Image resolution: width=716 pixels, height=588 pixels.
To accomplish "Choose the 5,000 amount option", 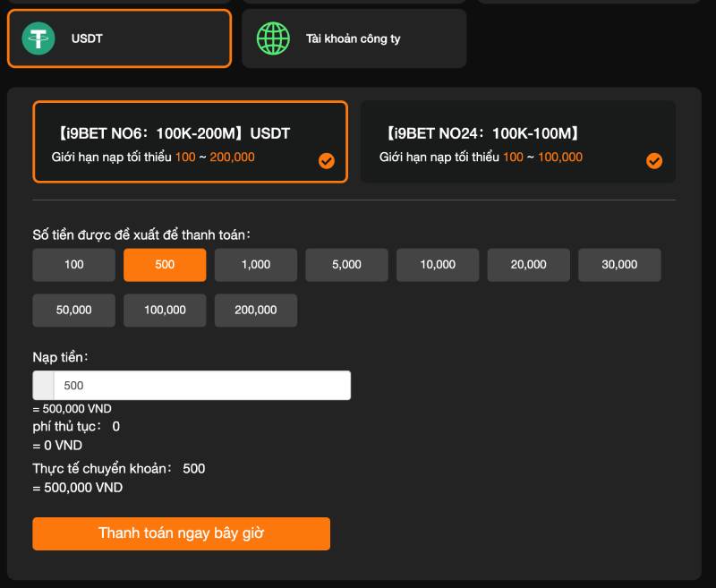I will pyautogui.click(x=346, y=265).
